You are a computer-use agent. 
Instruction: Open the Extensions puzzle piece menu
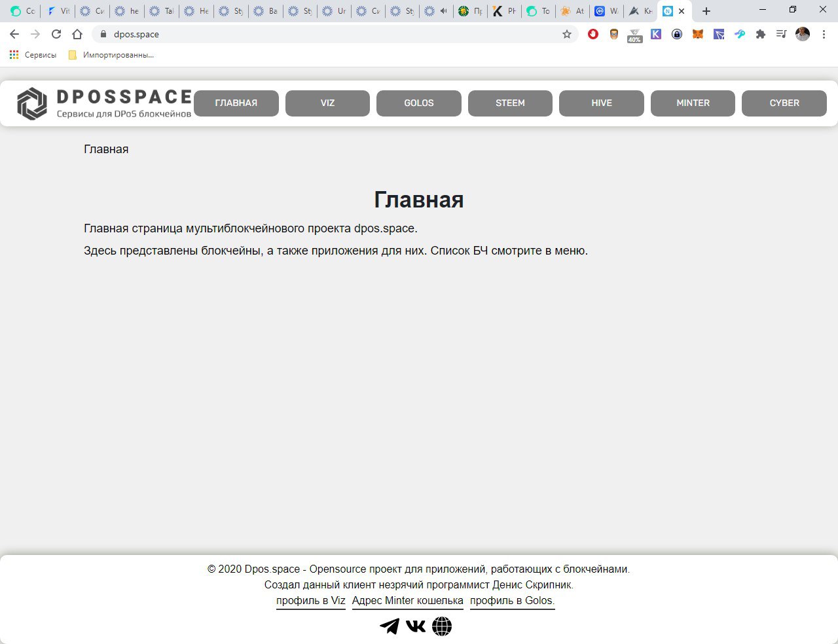[x=761, y=34]
